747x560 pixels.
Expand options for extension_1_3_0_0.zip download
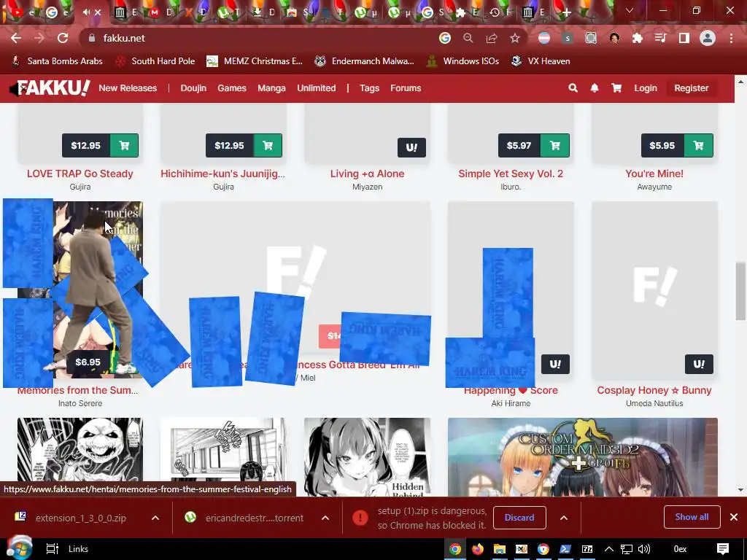pos(155,518)
